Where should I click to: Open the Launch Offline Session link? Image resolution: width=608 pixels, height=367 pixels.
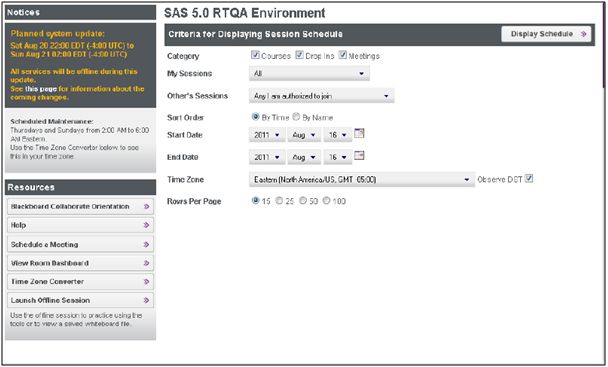coord(80,300)
